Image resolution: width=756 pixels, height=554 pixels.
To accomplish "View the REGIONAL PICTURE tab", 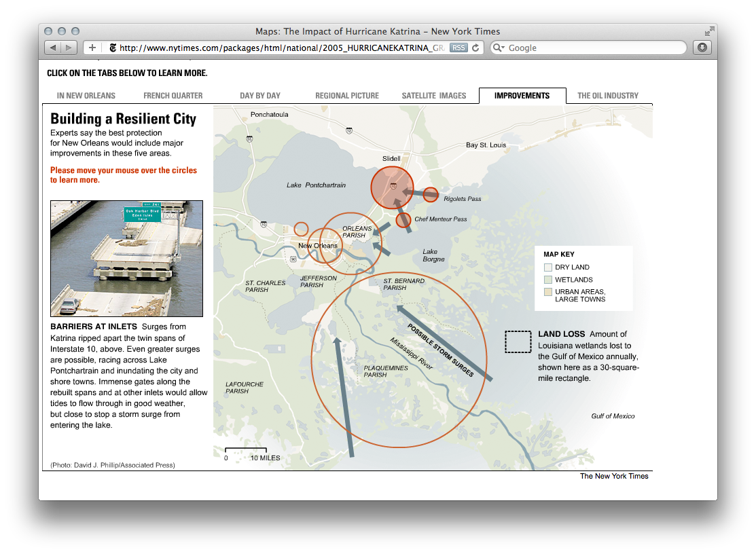I will tap(346, 96).
